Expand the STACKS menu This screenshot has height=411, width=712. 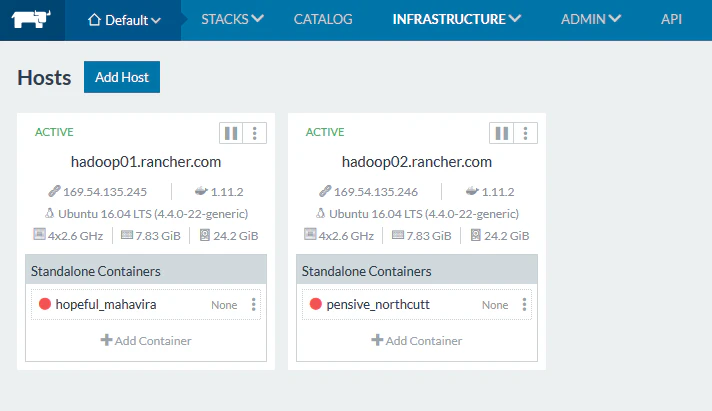coord(232,19)
